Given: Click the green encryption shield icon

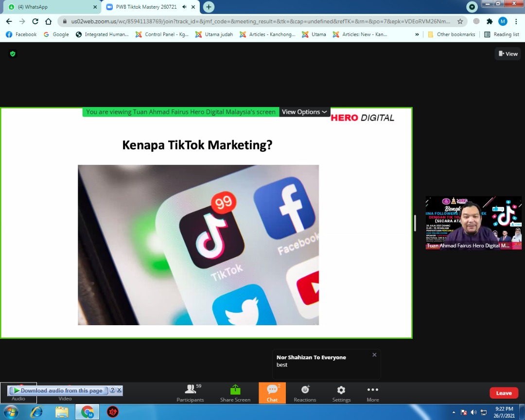Looking at the screenshot, I should (x=13, y=54).
